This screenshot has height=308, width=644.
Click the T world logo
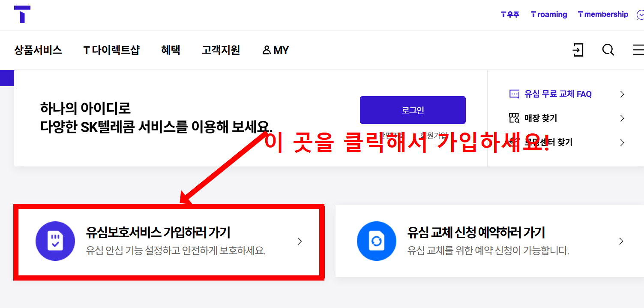point(22,14)
